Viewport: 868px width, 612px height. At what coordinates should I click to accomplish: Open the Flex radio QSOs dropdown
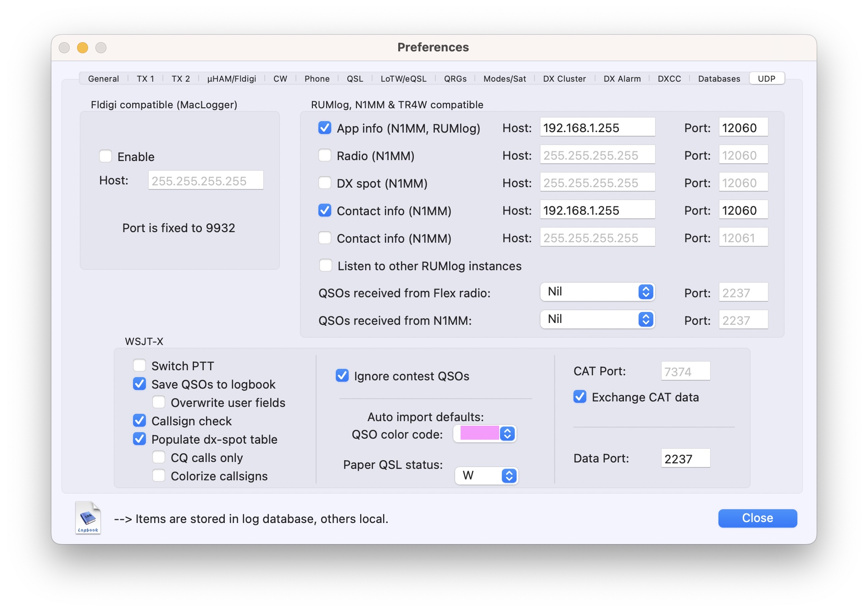pyautogui.click(x=597, y=292)
